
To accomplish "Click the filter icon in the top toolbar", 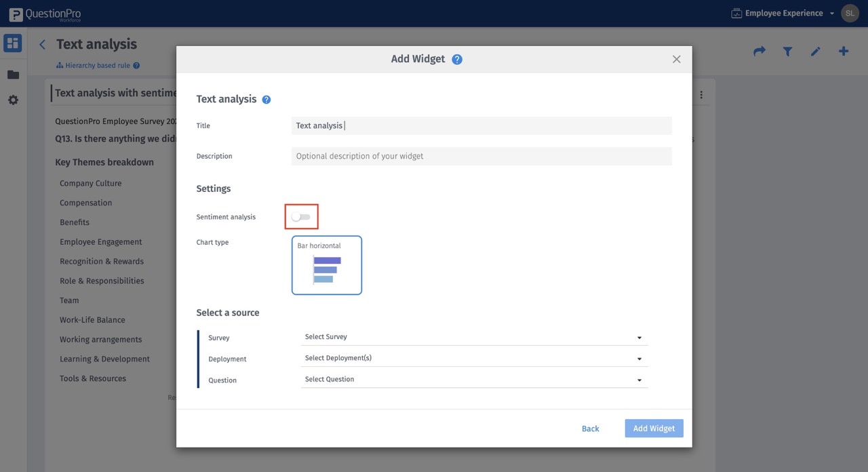I will [x=787, y=51].
